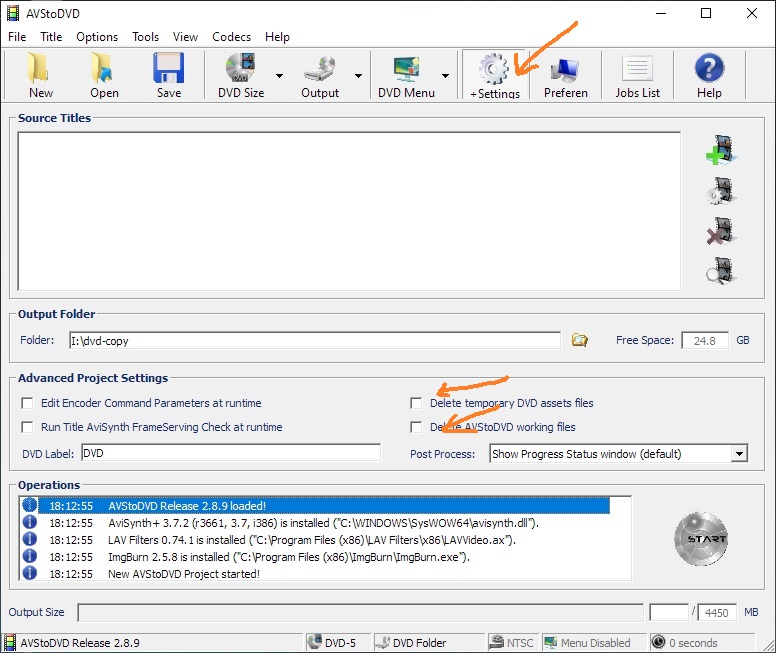The width and height of the screenshot is (776, 653).
Task: Click the output Folder path field
Action: point(315,341)
